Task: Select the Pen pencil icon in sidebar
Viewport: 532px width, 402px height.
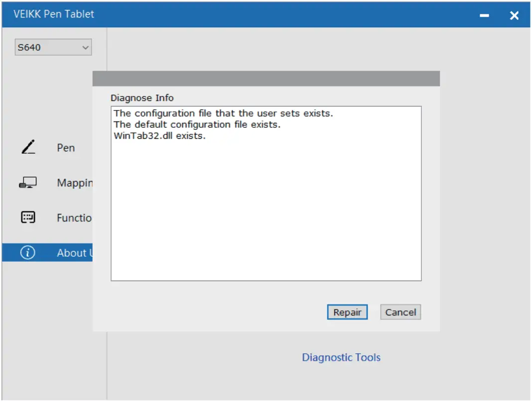Action: tap(28, 147)
